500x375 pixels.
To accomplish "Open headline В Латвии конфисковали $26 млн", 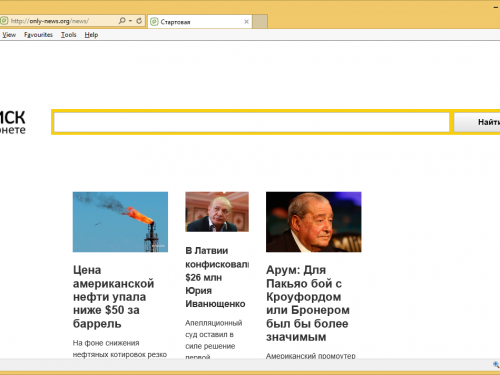I will pos(217,277).
